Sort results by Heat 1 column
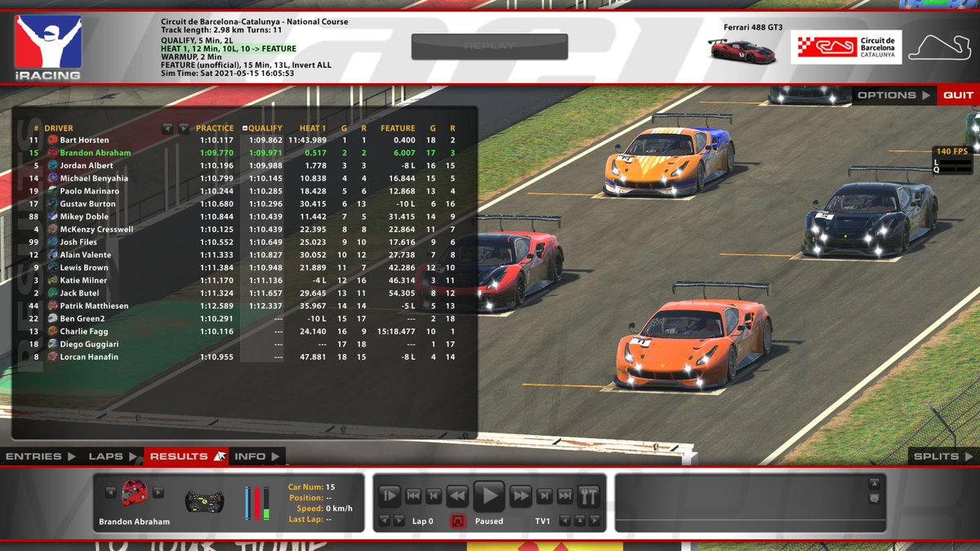 coord(312,128)
